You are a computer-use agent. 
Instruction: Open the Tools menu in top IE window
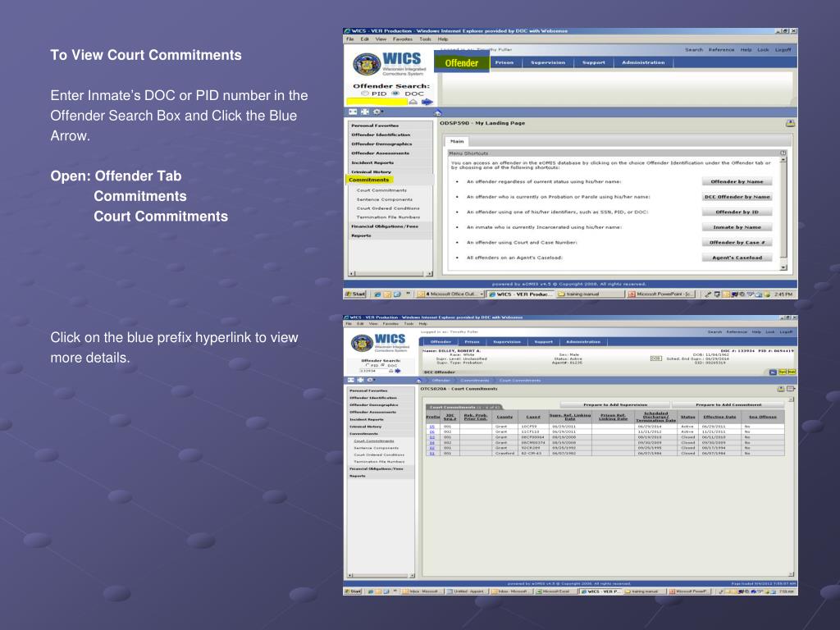pyautogui.click(x=425, y=39)
